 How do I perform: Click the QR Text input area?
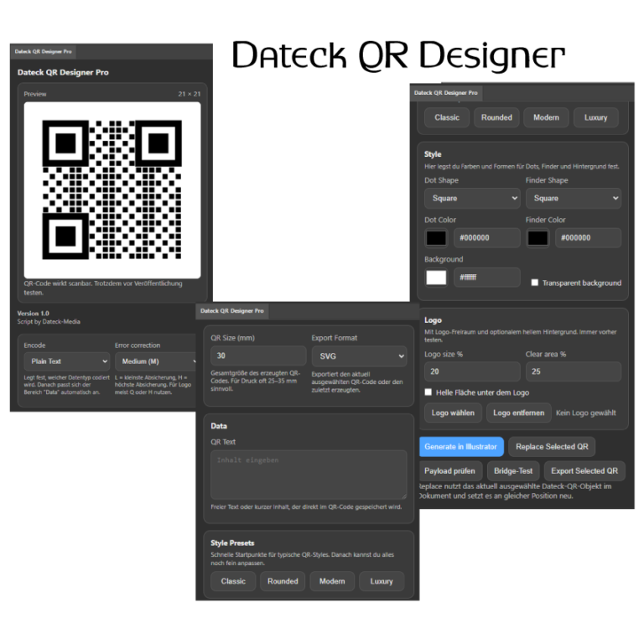coord(309,475)
